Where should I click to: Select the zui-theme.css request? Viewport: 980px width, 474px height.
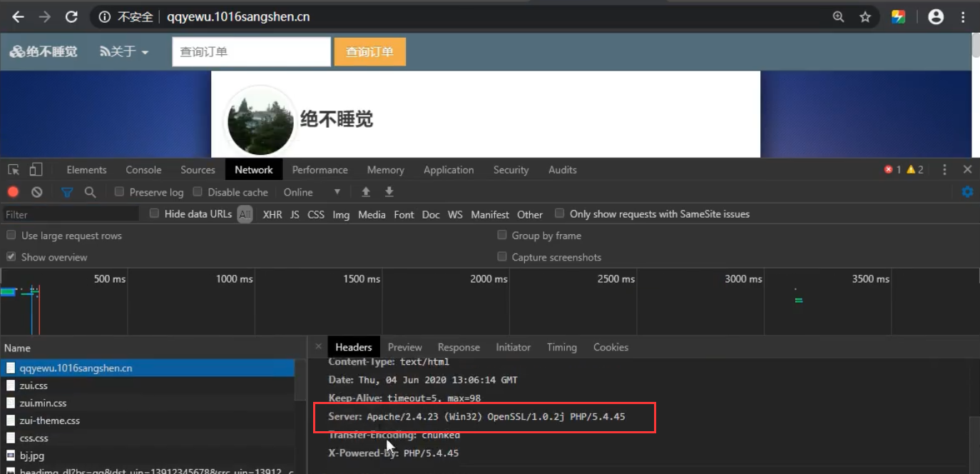point(49,420)
